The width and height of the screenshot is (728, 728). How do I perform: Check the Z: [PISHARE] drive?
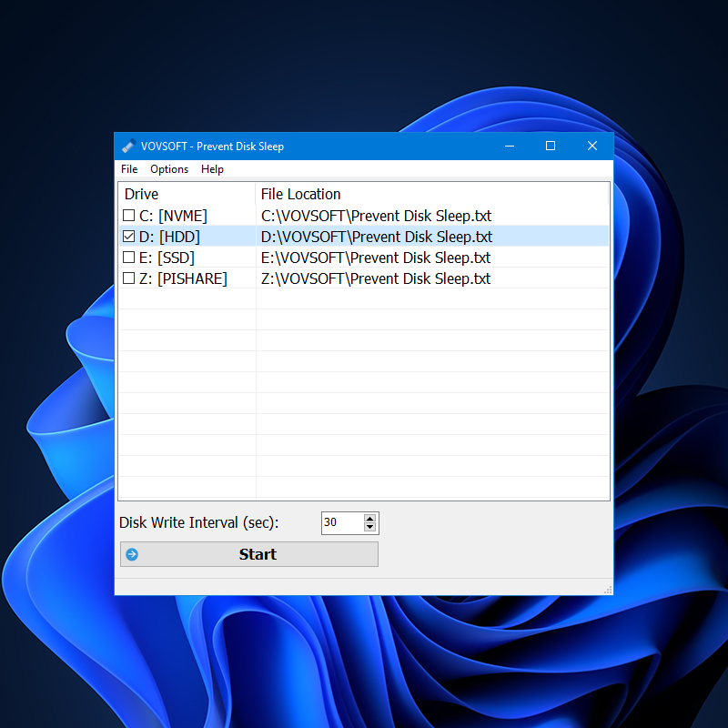click(x=128, y=278)
